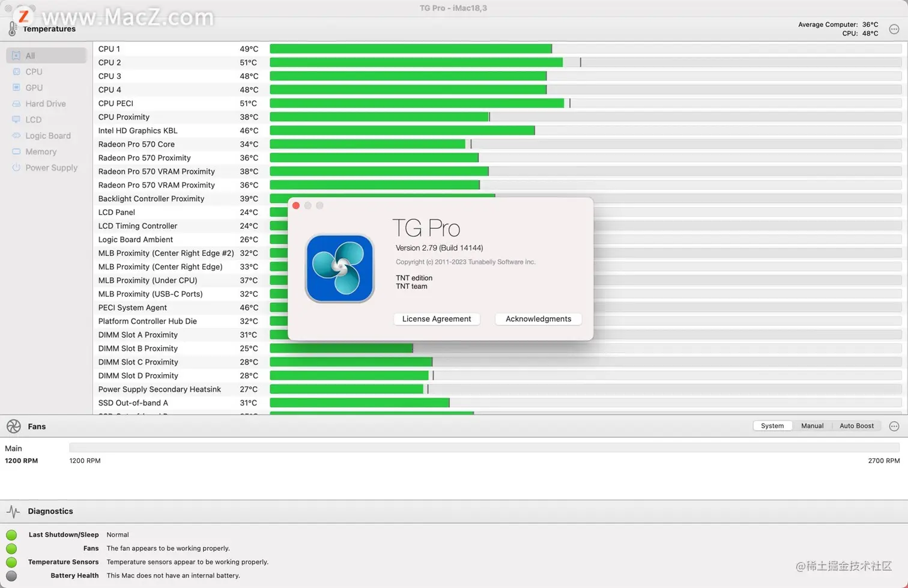
Task: Open the License Agreement
Action: [x=437, y=319]
